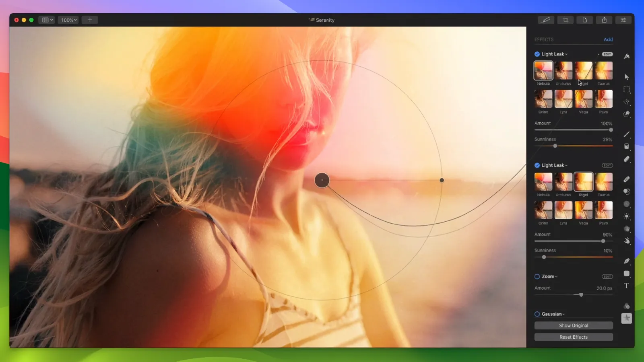Click the Reset Effects button
The width and height of the screenshot is (644, 362).
coord(573,337)
